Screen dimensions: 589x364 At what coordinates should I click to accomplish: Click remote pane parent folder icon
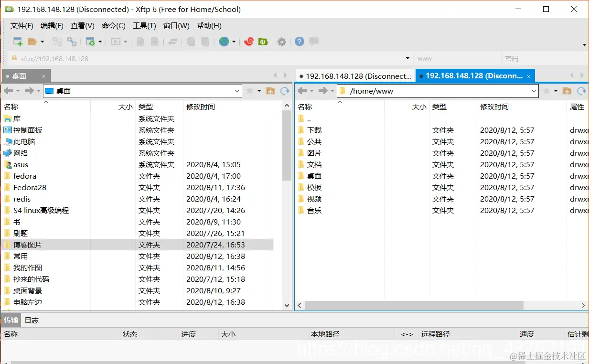pyautogui.click(x=567, y=91)
